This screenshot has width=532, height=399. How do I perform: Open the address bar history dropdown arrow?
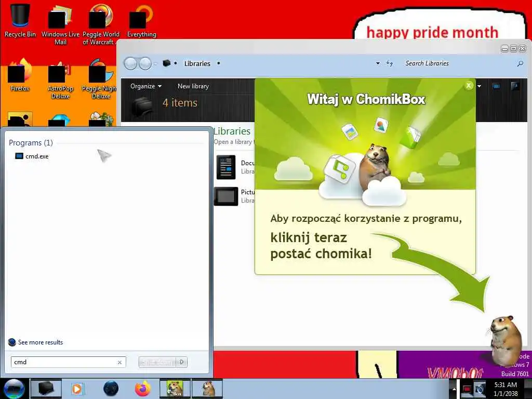(x=378, y=63)
